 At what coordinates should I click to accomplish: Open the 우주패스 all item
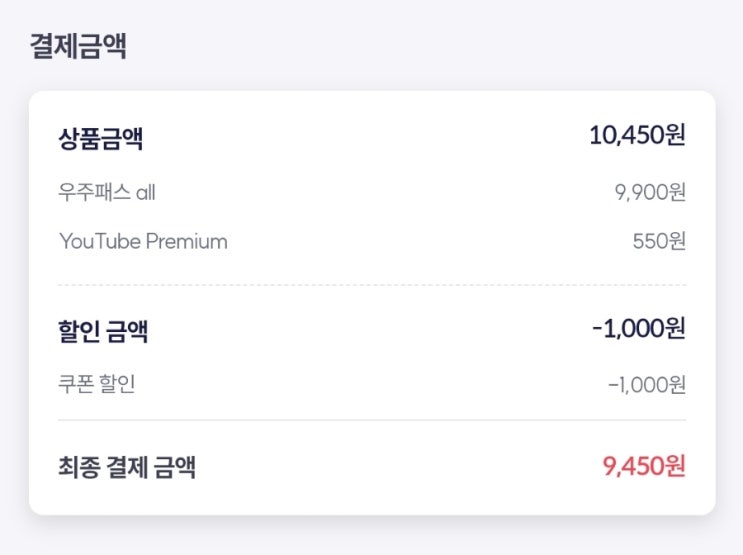[x=107, y=192]
